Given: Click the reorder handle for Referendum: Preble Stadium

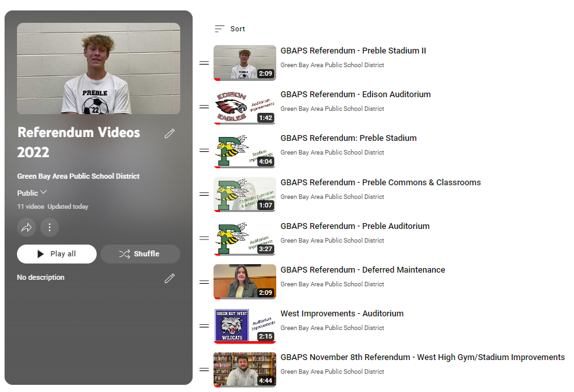Looking at the screenshot, I should (204, 150).
